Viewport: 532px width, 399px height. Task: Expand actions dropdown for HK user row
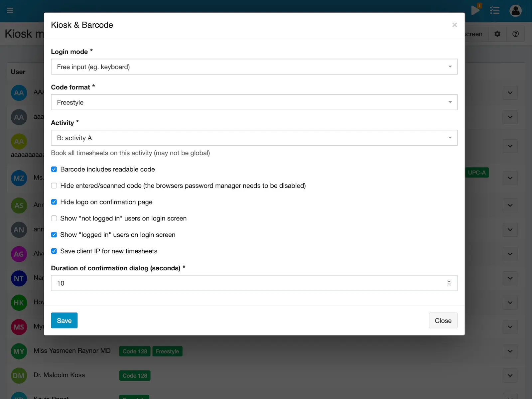pyautogui.click(x=510, y=303)
